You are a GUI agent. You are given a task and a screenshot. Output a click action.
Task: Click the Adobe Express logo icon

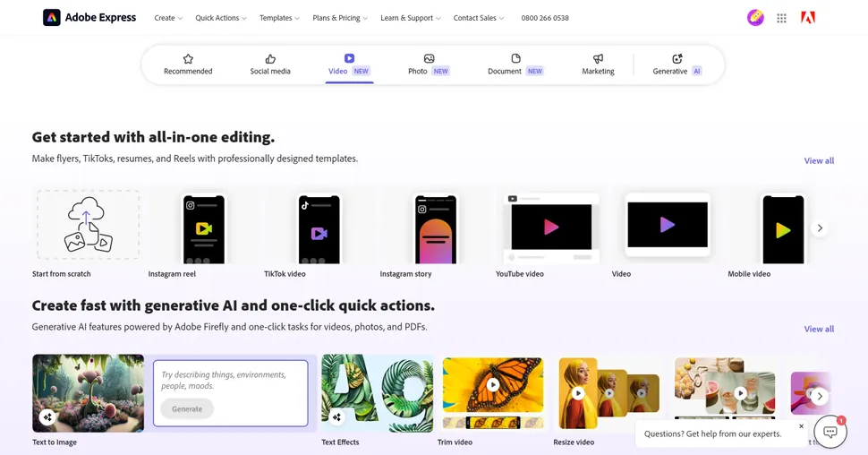click(52, 18)
